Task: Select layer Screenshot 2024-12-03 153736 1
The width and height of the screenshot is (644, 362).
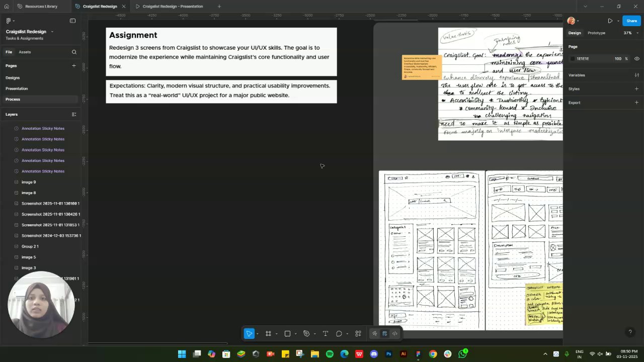Action: (51, 236)
